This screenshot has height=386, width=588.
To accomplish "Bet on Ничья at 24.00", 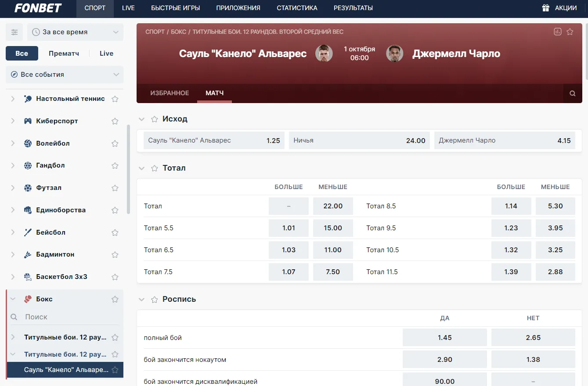I will point(359,140).
